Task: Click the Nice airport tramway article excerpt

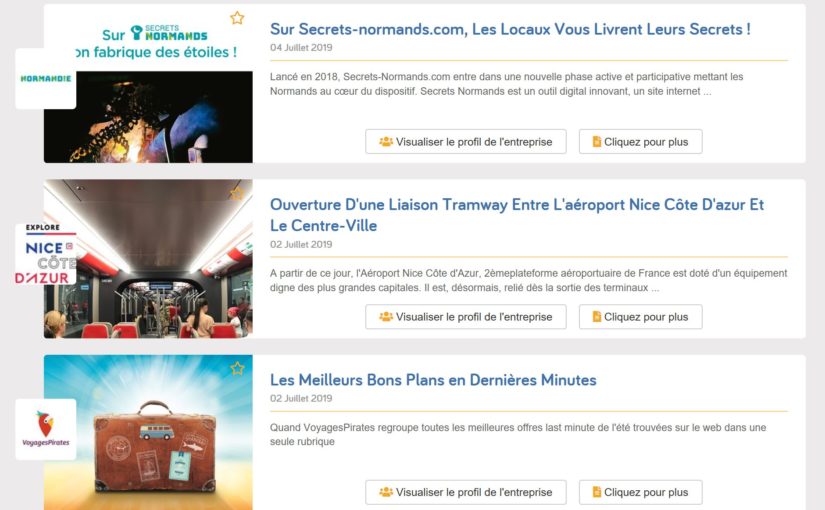Action: pyautogui.click(x=528, y=281)
